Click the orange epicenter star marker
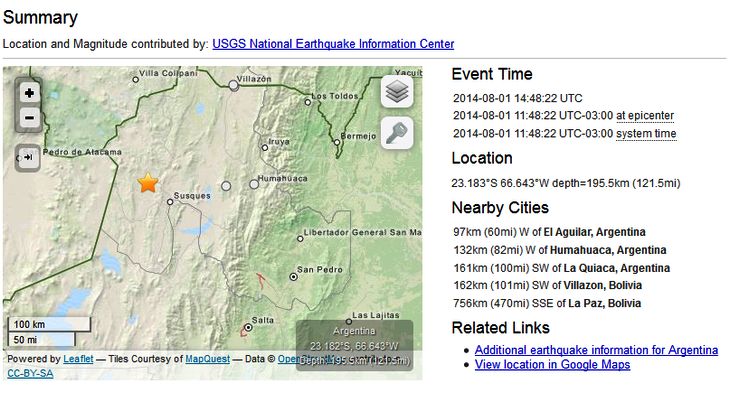 (148, 183)
